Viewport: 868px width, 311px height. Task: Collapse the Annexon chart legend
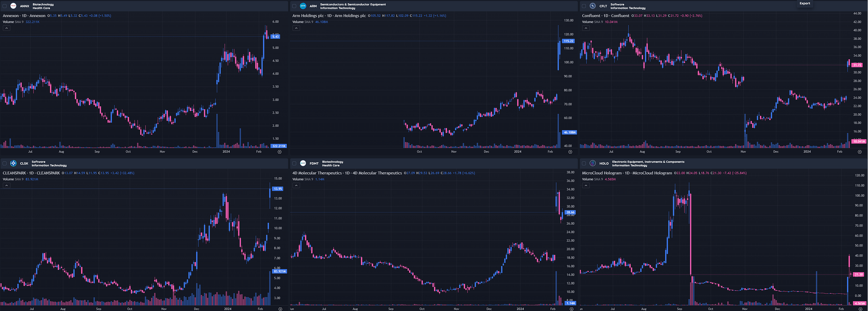[x=7, y=28]
